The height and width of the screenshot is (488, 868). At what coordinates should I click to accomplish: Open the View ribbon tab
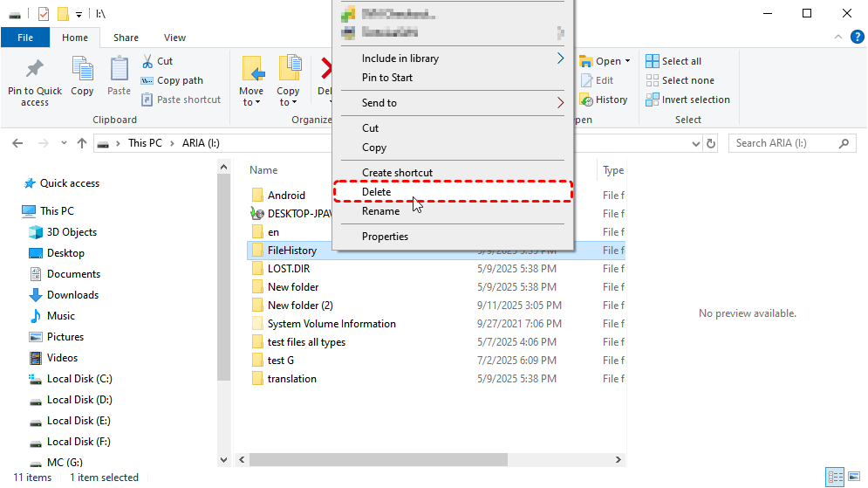(174, 38)
